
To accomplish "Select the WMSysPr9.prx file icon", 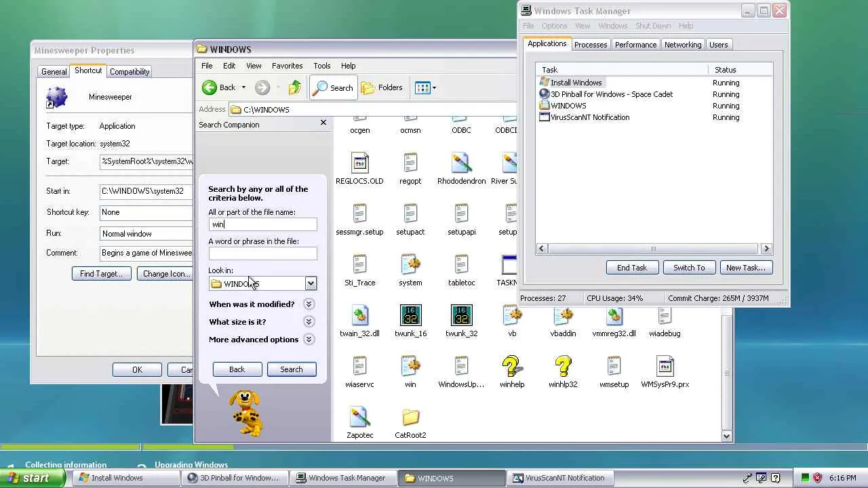I will [x=665, y=366].
